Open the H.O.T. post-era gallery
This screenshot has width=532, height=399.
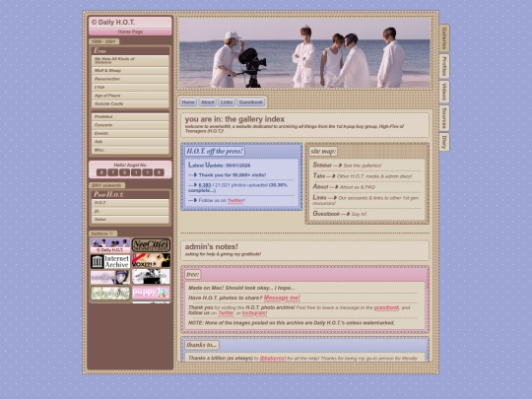(x=130, y=203)
